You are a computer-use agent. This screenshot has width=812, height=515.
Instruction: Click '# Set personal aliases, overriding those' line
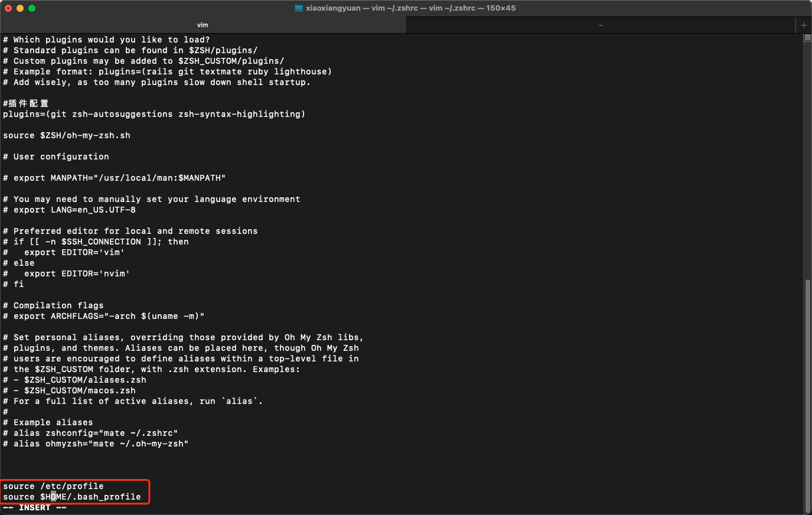point(184,337)
